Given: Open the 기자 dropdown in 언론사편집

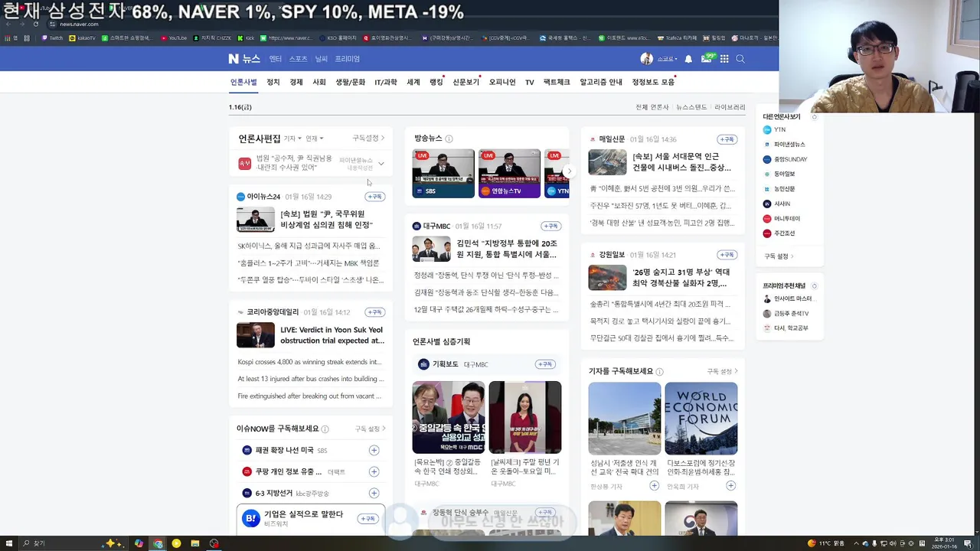Looking at the screenshot, I should (x=292, y=139).
